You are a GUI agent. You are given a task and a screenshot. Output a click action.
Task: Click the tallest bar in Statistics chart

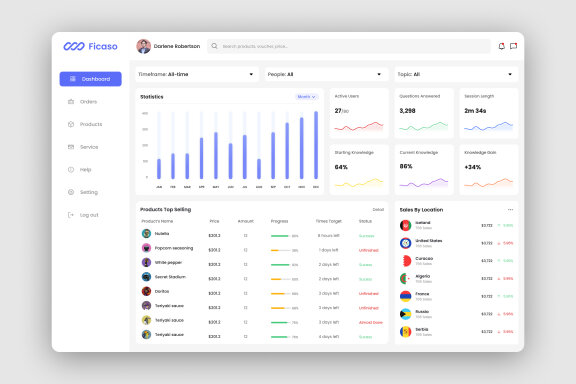[x=316, y=145]
